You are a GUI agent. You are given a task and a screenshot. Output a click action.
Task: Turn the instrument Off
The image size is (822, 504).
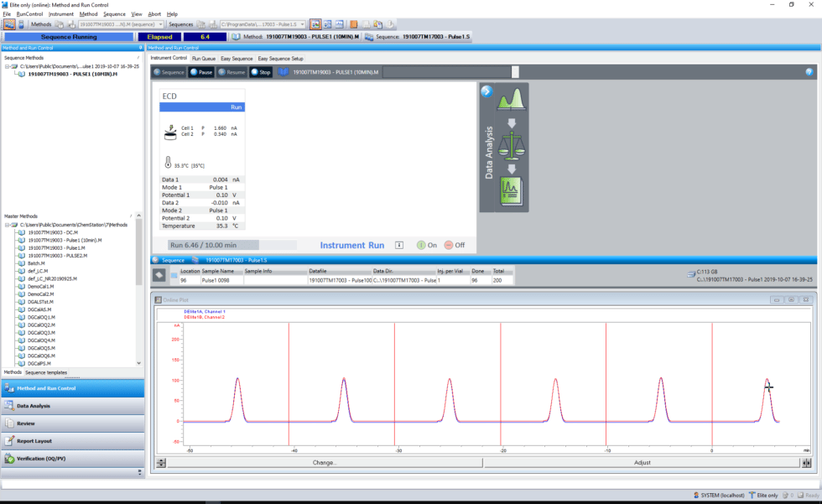[x=455, y=245]
